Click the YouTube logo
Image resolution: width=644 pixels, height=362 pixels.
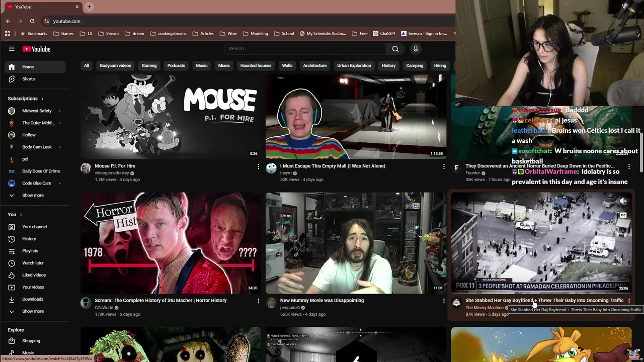coord(36,49)
